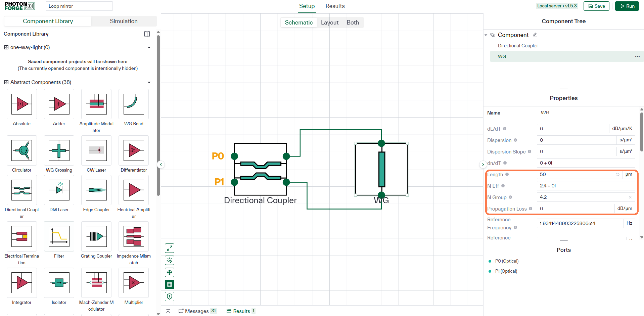Screen dimensions: 644x316
Task: Choose the Differentiator component
Action: [134, 150]
